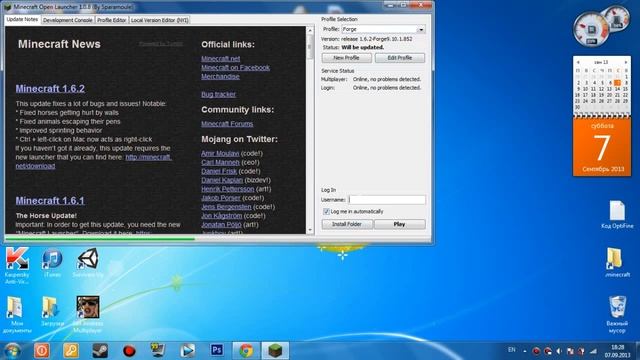
Task: Switch to Profile Editor tab
Action: point(111,20)
